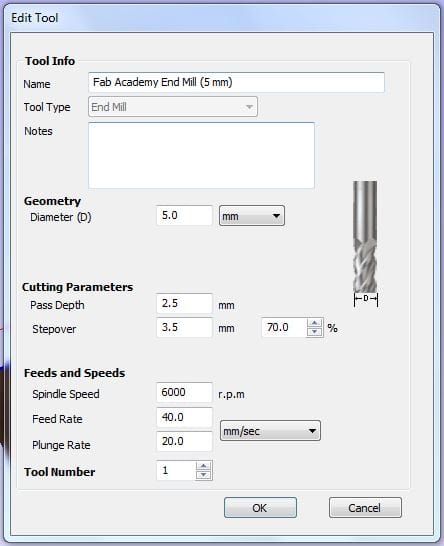This screenshot has width=444, height=546.
Task: Click the Plunge Rate 20.0 field
Action: coord(184,442)
